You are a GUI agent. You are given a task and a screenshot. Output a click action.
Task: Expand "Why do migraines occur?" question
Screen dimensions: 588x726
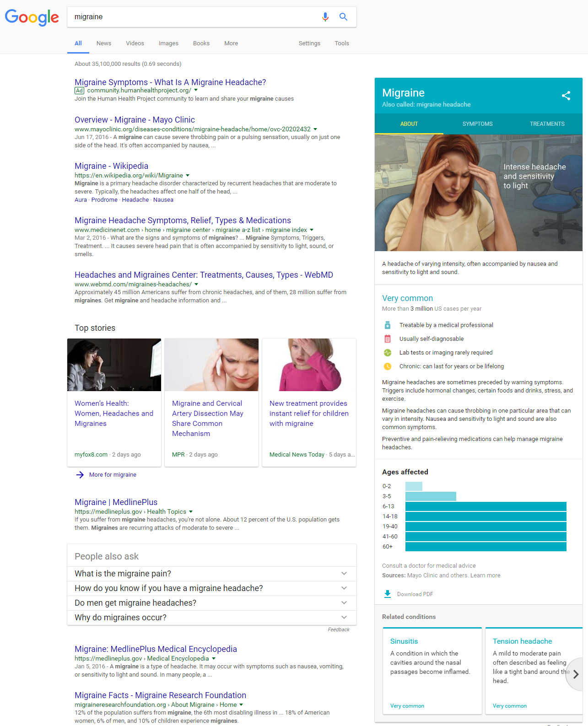212,618
